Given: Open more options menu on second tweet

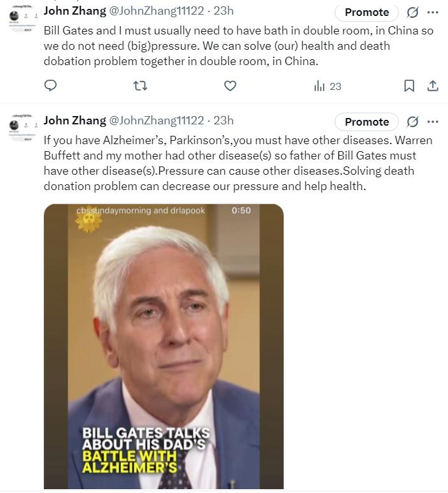Looking at the screenshot, I should pyautogui.click(x=433, y=122).
